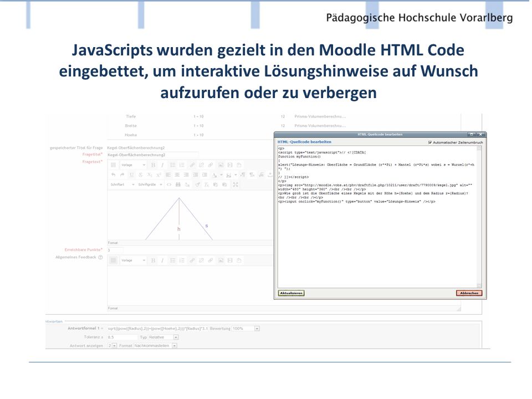532x399 pixels.
Task: Click the HTML source code dialog scrollbar
Action: 479,217
